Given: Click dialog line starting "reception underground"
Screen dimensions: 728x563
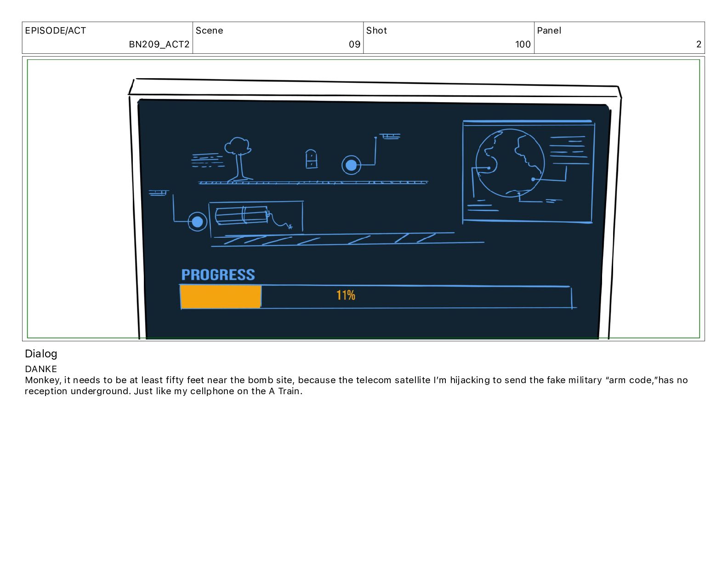Looking at the screenshot, I should (x=164, y=391).
